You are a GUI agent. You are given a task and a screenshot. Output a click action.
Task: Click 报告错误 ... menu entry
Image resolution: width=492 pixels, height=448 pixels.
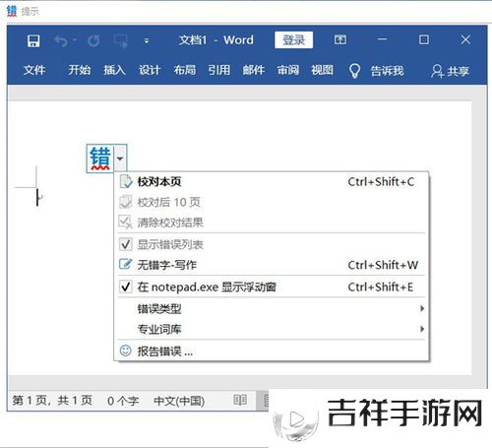point(273,352)
